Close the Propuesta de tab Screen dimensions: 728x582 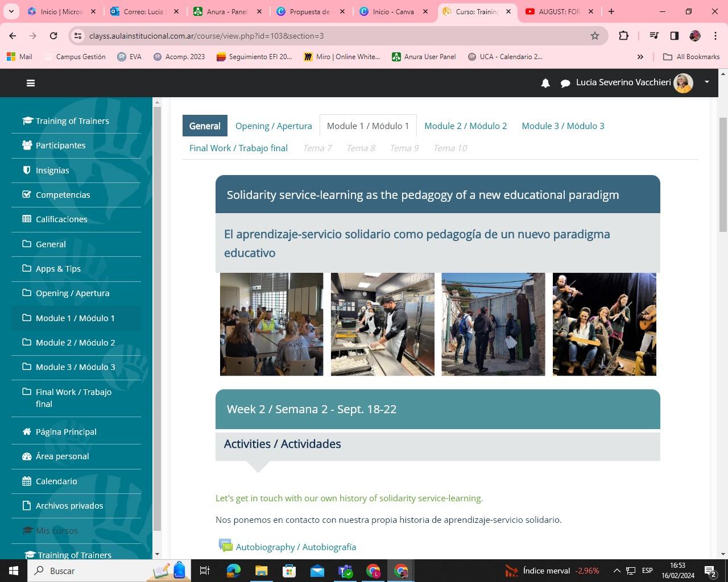[x=342, y=11]
